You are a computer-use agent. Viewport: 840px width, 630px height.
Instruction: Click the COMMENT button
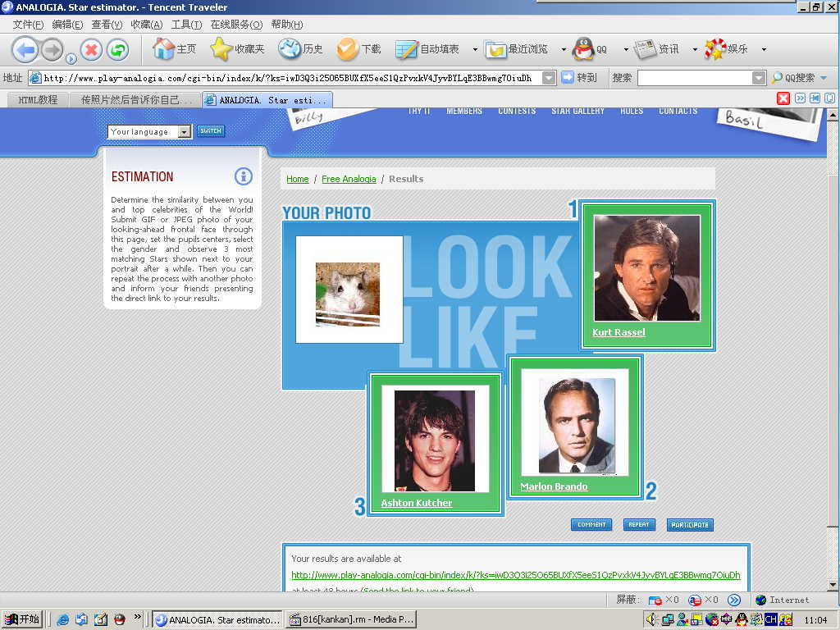(x=591, y=525)
